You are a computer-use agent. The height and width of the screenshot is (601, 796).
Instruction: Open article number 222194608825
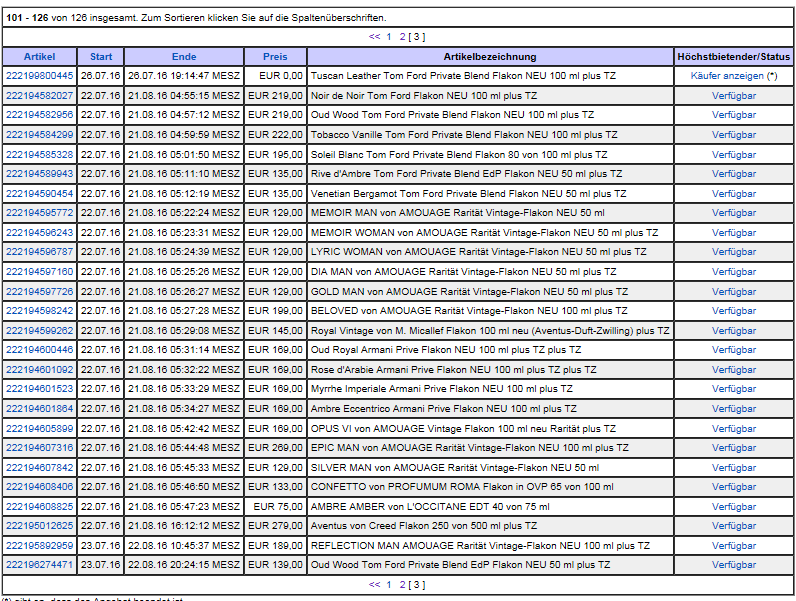point(40,507)
